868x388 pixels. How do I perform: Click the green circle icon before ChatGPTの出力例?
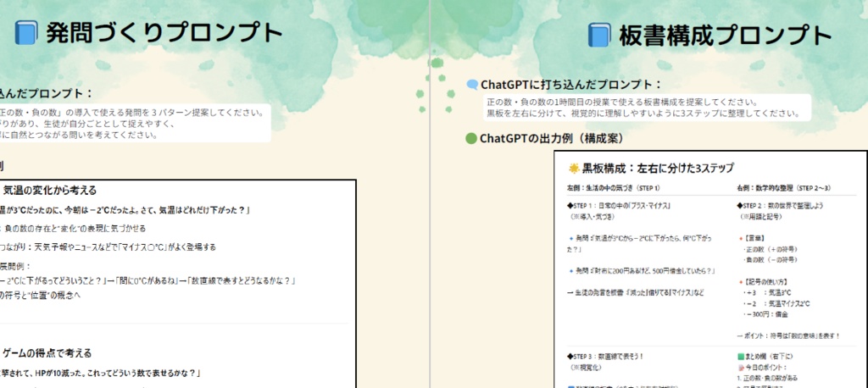(x=471, y=138)
